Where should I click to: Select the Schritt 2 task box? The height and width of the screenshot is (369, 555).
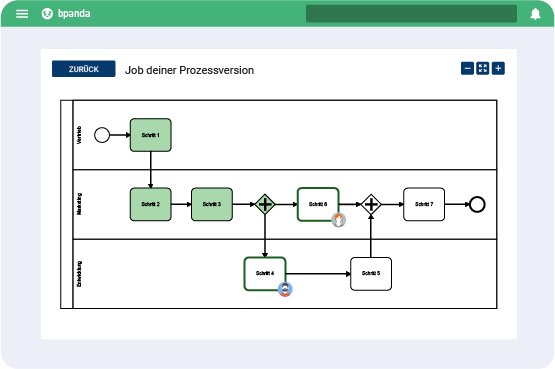pos(151,204)
